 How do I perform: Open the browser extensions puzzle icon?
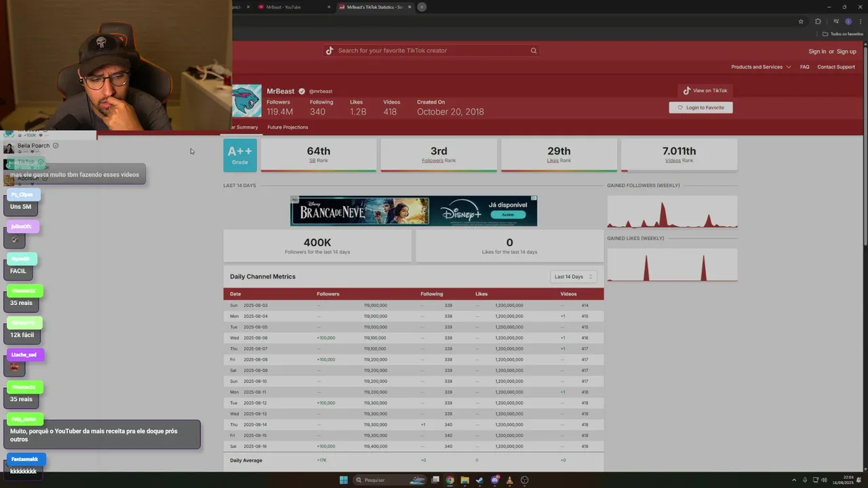(x=818, y=21)
